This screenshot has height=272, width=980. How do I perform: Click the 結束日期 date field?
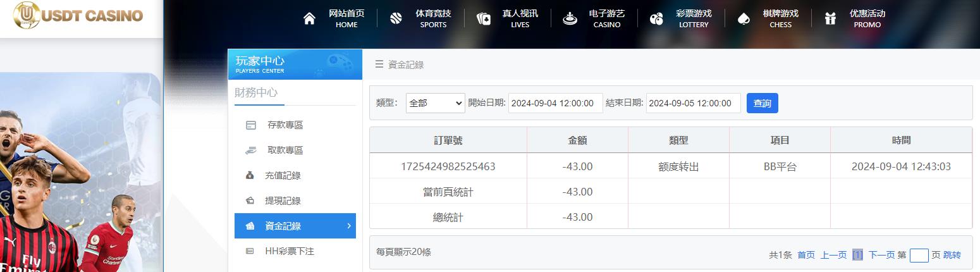coord(693,103)
